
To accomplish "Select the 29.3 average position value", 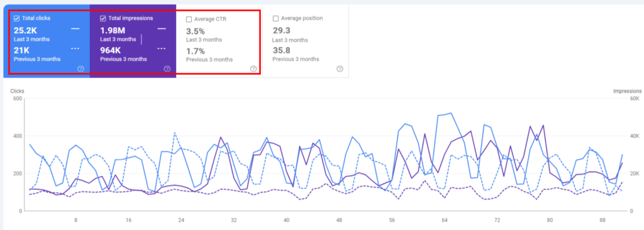I will 282,31.
